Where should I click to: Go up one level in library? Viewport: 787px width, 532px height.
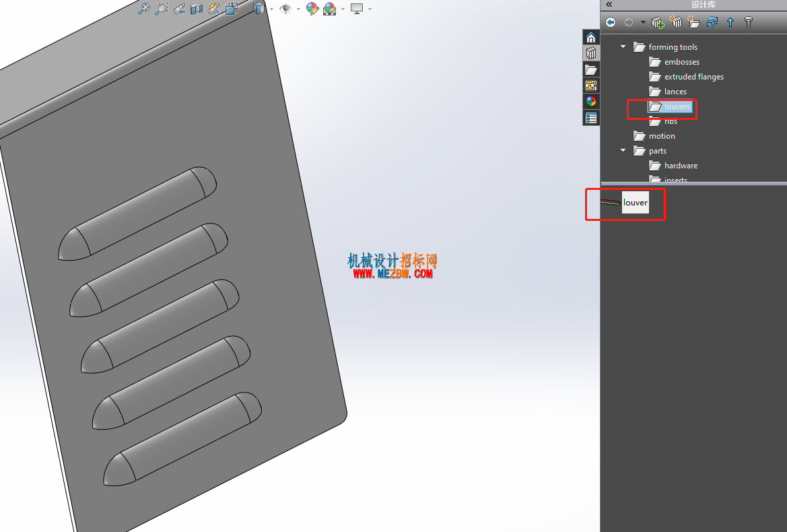730,22
